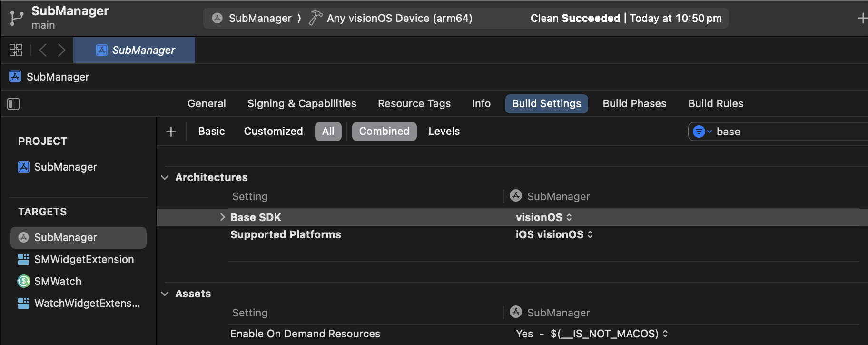The image size is (868, 345).
Task: Collapse the Architectures section
Action: click(165, 177)
